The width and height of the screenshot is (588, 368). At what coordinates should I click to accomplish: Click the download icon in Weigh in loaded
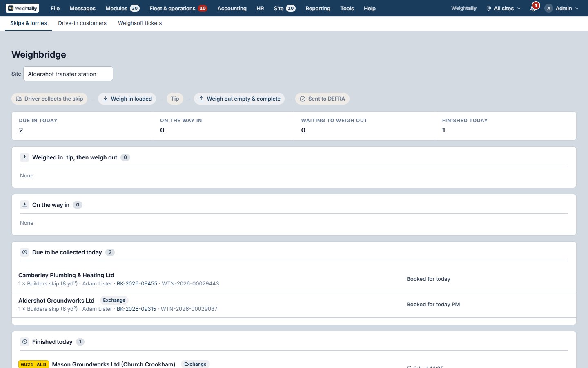[105, 99]
